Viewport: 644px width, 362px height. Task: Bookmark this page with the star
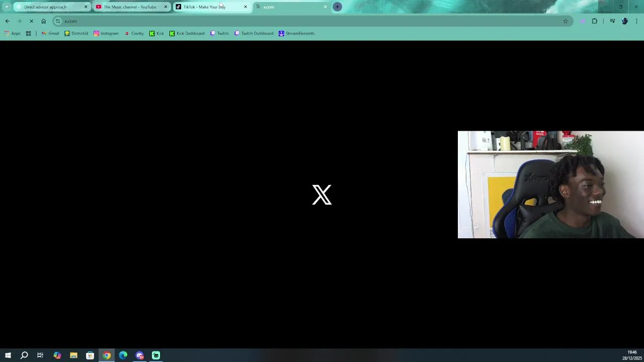point(566,21)
